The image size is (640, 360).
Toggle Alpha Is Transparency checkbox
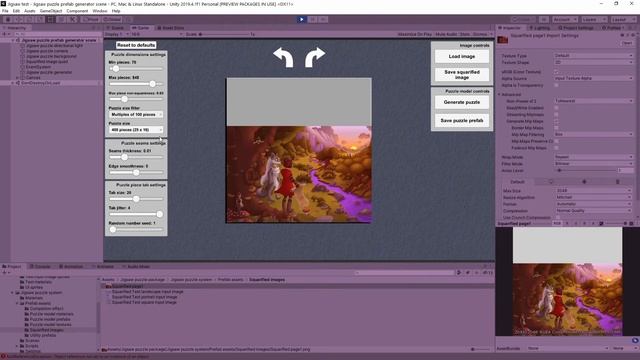(556, 85)
